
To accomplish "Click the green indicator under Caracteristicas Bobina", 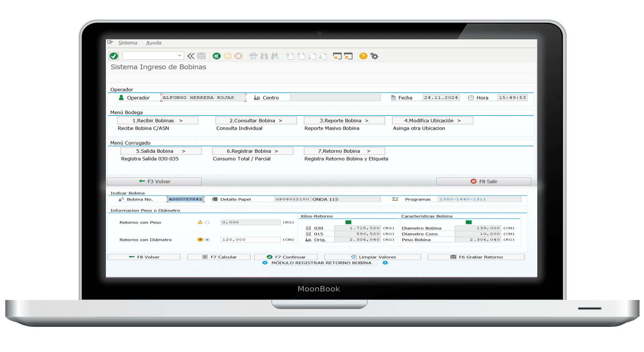I will click(x=469, y=222).
